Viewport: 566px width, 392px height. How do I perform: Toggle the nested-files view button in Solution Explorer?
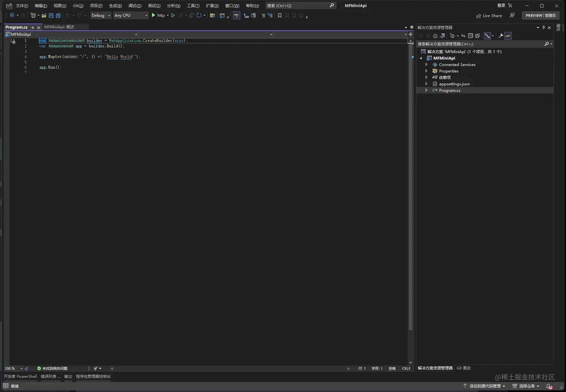pyautogui.click(x=487, y=36)
